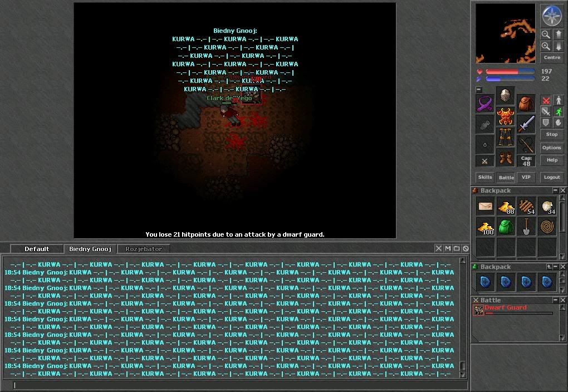The width and height of the screenshot is (568, 392).
Task: Go up one container level in green Backpack
Action: 549,267
